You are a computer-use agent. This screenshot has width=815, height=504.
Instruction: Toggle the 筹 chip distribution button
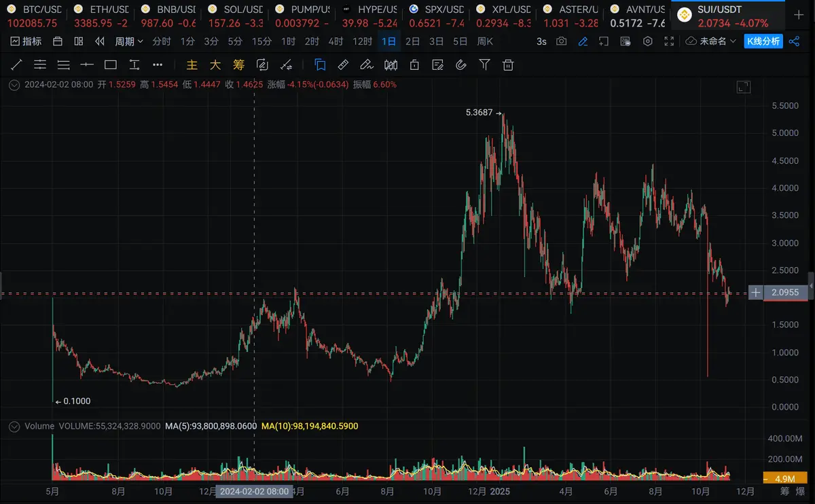[x=238, y=65]
